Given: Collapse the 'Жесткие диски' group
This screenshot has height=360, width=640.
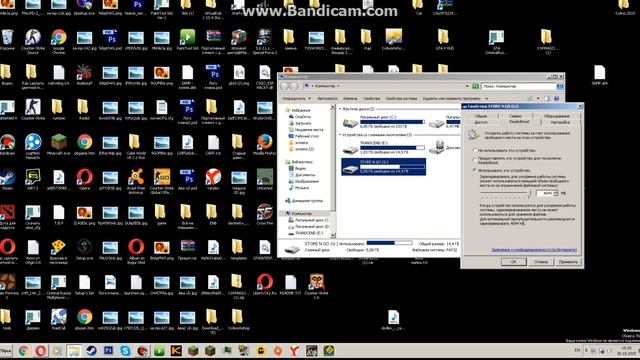Looking at the screenshot, I should click(340, 109).
